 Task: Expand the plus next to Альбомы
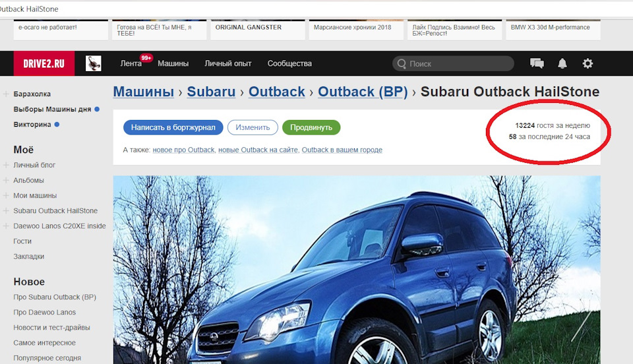(x=6, y=181)
